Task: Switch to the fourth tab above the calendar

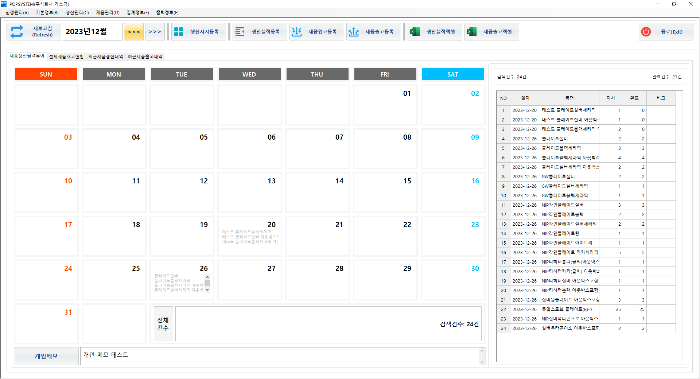Action: [x=145, y=57]
